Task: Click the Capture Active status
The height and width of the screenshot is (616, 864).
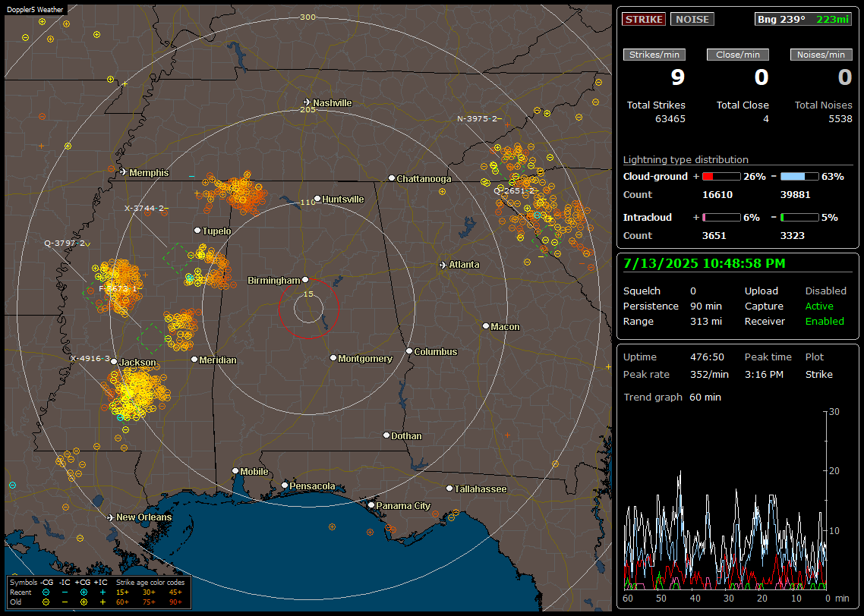Action: [x=819, y=306]
